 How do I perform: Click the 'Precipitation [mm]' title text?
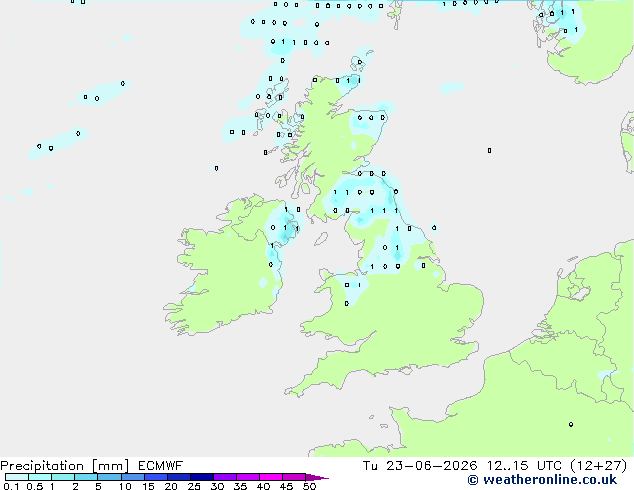pyautogui.click(x=64, y=466)
